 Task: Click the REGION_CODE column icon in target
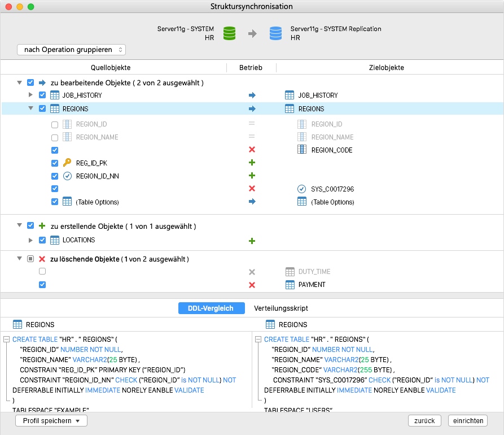(302, 149)
